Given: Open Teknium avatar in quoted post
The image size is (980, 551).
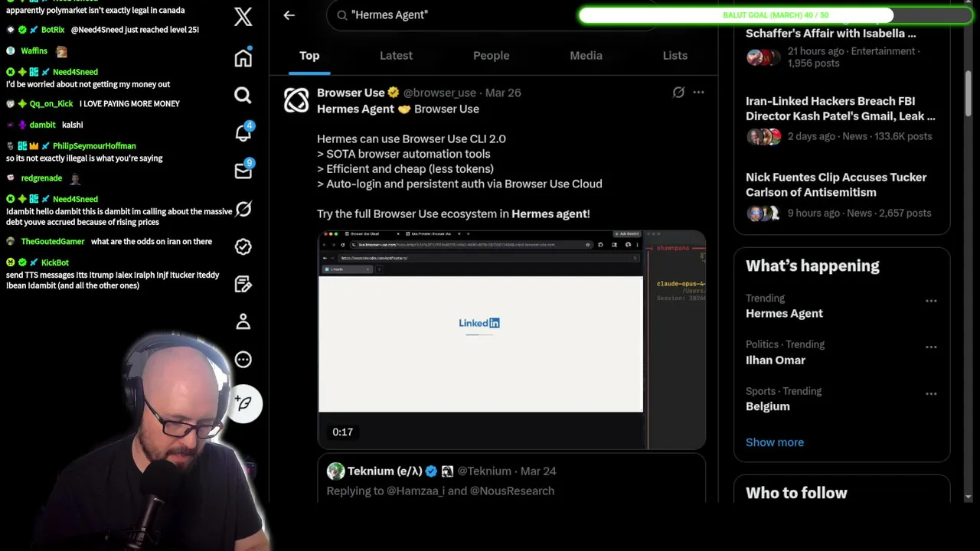Looking at the screenshot, I should tap(335, 471).
